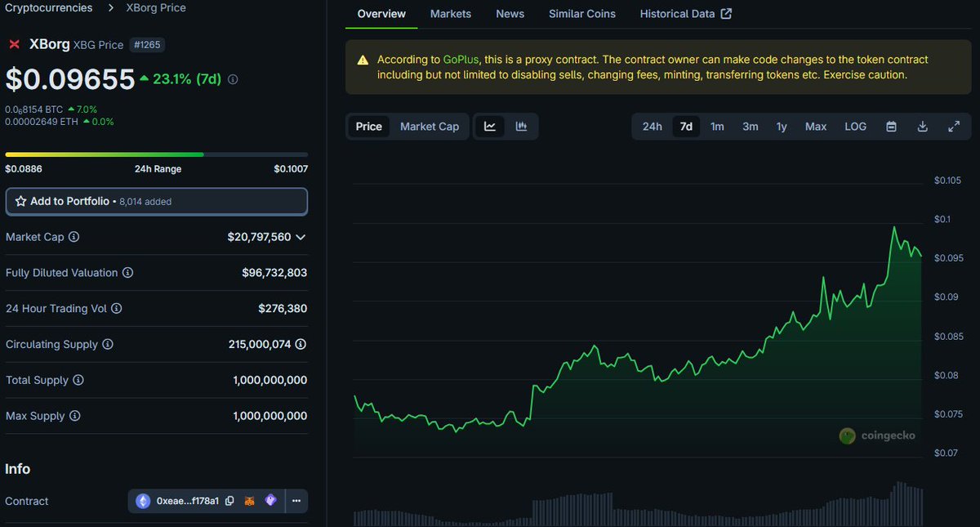The image size is (980, 527).
Task: Follow the GoPlus link in warning
Action: coord(461,60)
